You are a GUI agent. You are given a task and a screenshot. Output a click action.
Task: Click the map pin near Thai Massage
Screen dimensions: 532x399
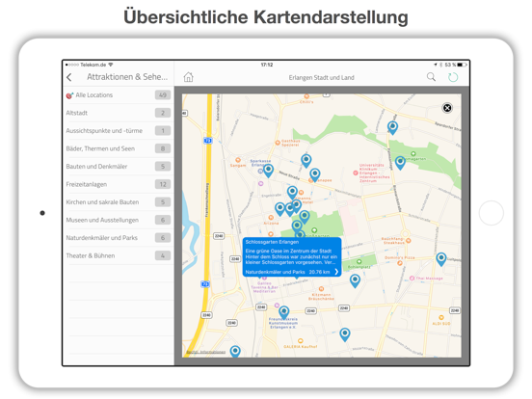[441, 259]
